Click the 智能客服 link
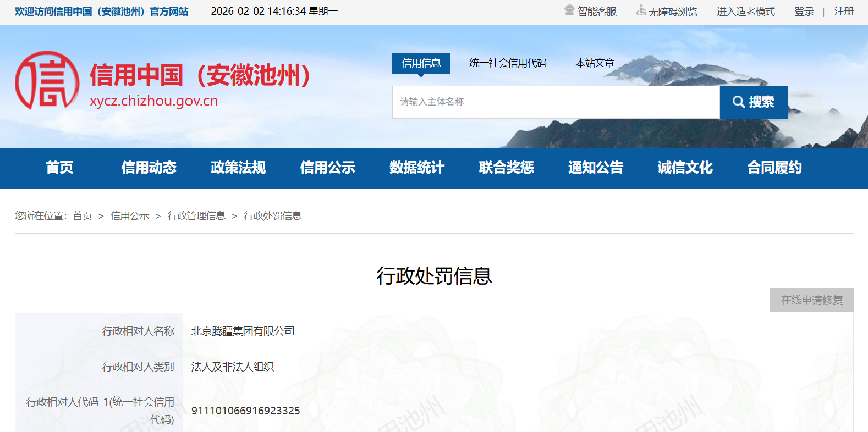This screenshot has height=432, width=868. (x=597, y=12)
